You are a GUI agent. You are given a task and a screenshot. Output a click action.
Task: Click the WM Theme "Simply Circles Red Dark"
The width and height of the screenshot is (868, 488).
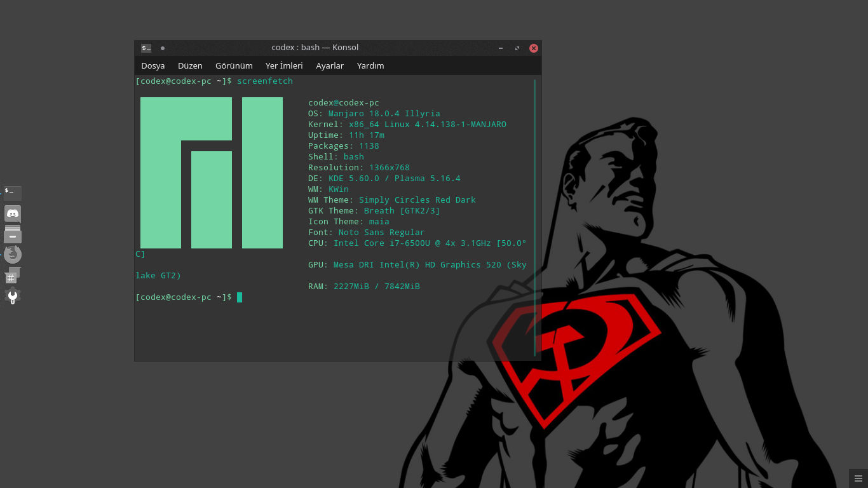[x=417, y=200]
